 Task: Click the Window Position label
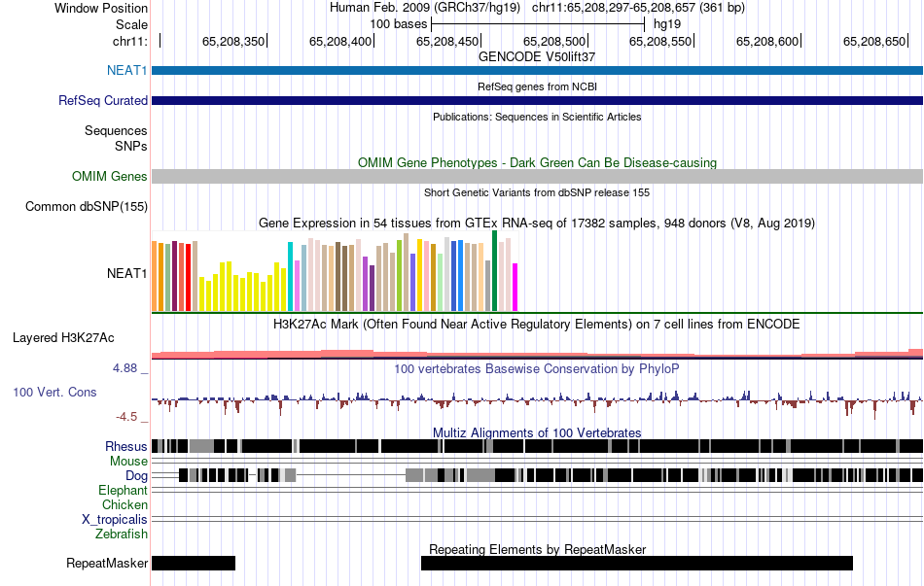coord(101,8)
